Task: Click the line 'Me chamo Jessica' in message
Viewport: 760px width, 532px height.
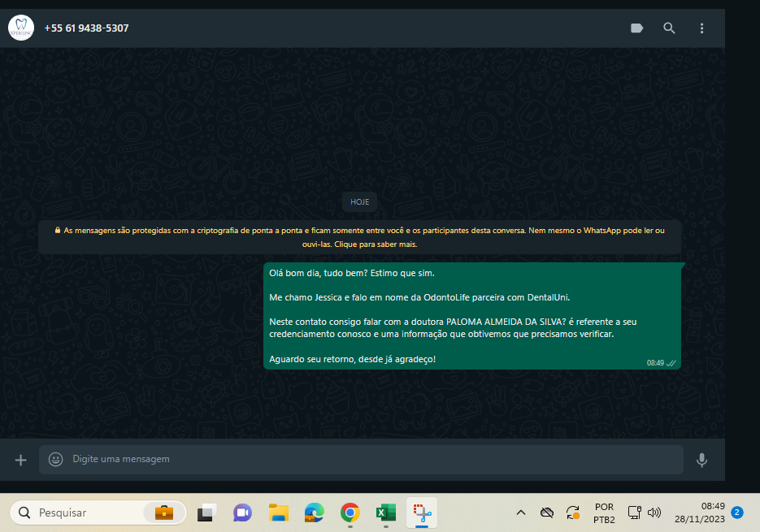Action: coord(419,297)
